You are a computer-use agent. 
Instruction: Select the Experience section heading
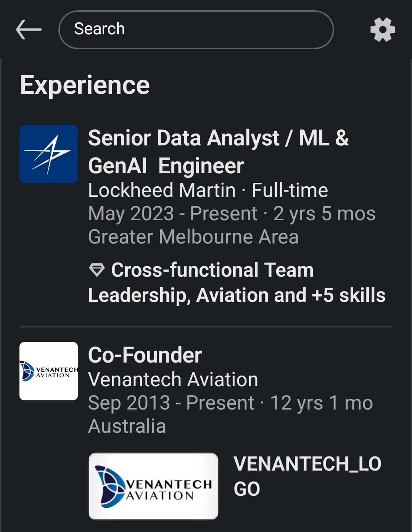click(x=85, y=85)
